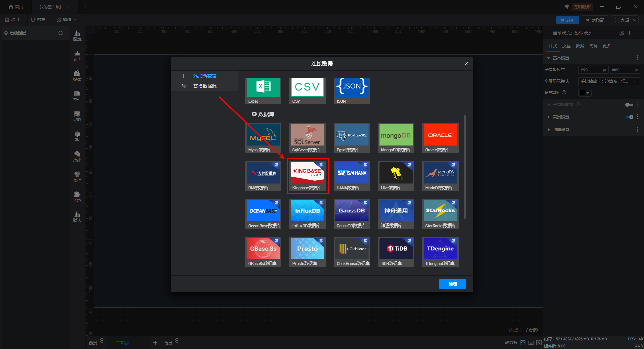644x349 pixels.
Task: Open the 全屏显示模式 dropdown
Action: pyautogui.click(x=609, y=81)
